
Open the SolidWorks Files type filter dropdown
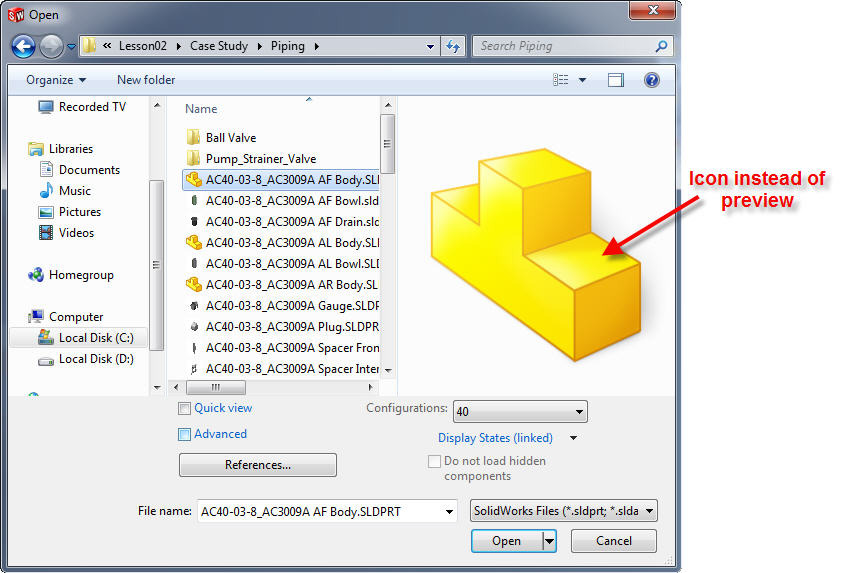pyautogui.click(x=564, y=511)
